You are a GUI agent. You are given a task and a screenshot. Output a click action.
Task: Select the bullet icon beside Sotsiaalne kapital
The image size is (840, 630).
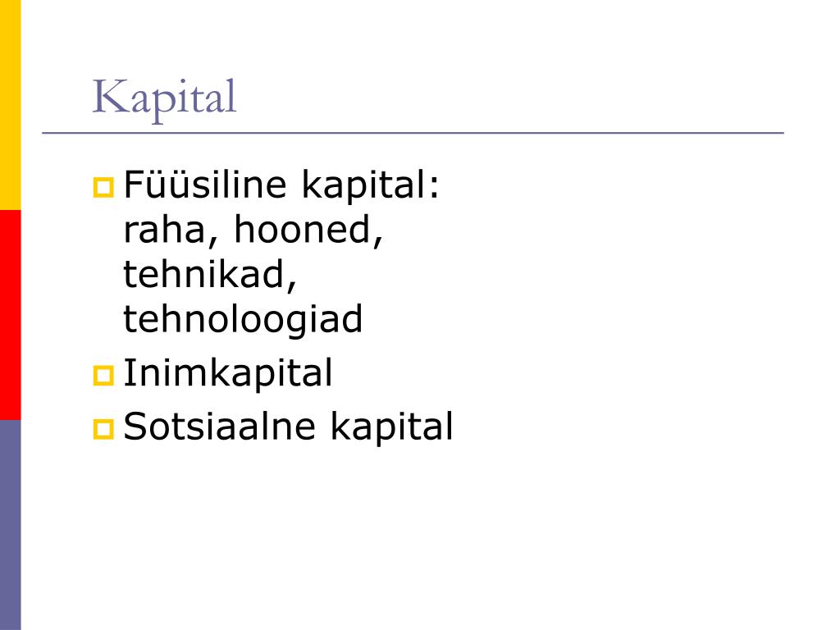(103, 429)
